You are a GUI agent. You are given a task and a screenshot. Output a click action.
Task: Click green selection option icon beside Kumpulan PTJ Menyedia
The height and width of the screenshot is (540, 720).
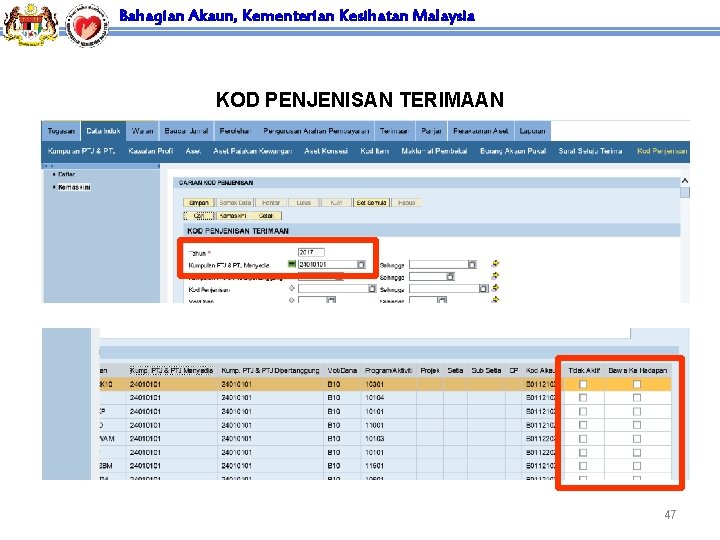tap(292, 264)
